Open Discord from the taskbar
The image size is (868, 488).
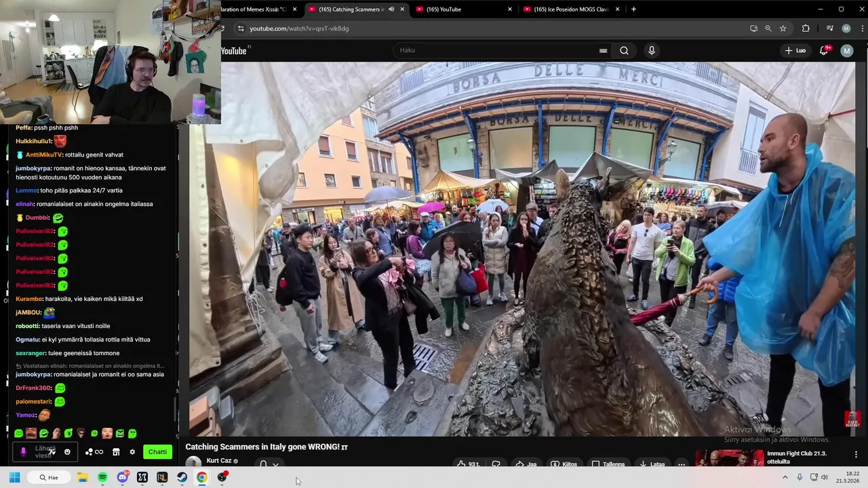123,477
